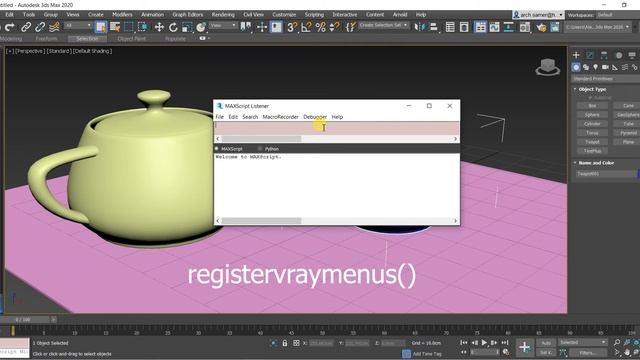Click the Align tool icon
Image resolution: width=640 pixels, height=360 pixels.
click(433, 27)
